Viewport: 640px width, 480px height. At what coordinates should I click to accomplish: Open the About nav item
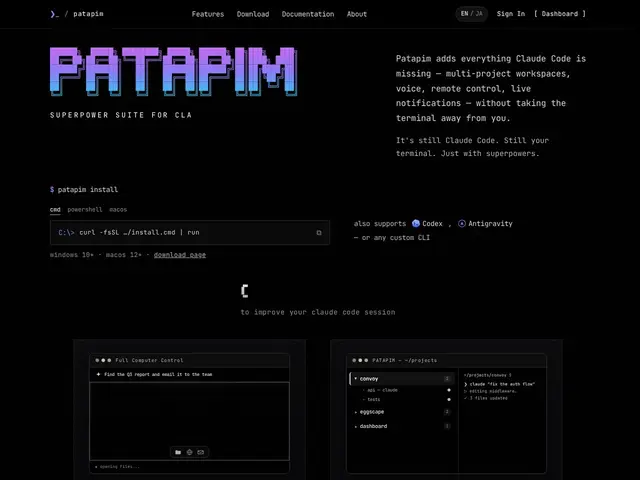click(x=357, y=14)
